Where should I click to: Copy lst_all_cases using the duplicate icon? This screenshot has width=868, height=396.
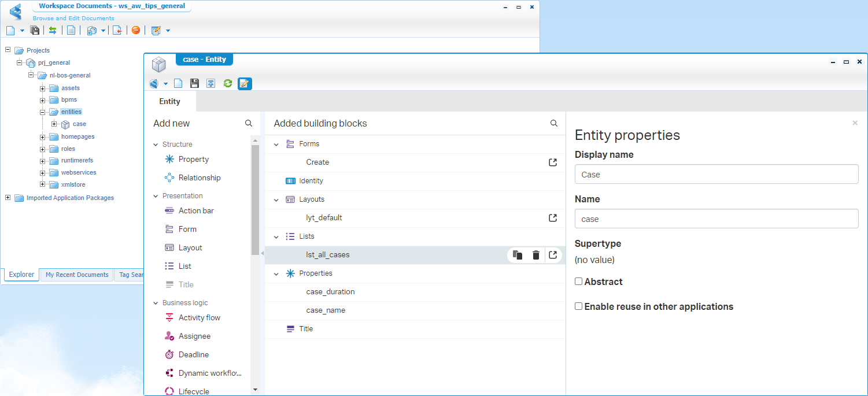(x=518, y=255)
